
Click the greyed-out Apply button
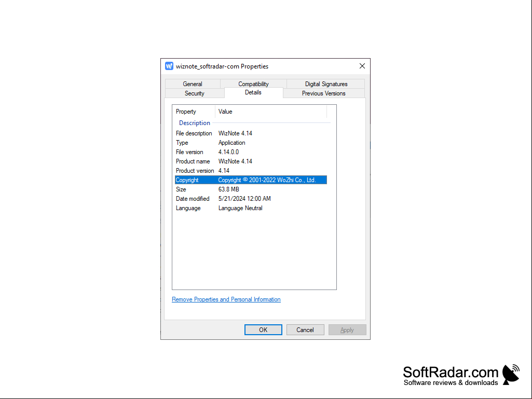click(x=347, y=330)
